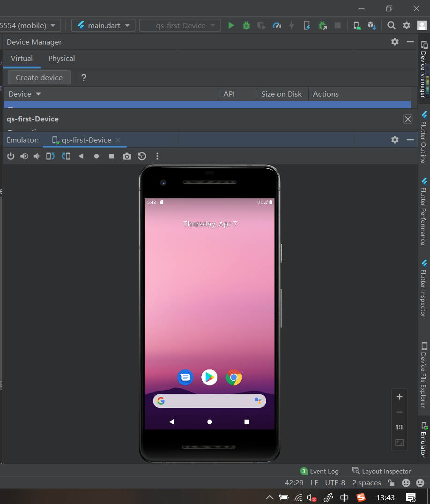This screenshot has width=430, height=504.
Task: Open Flutter Performance side tool window
Action: pos(424,211)
